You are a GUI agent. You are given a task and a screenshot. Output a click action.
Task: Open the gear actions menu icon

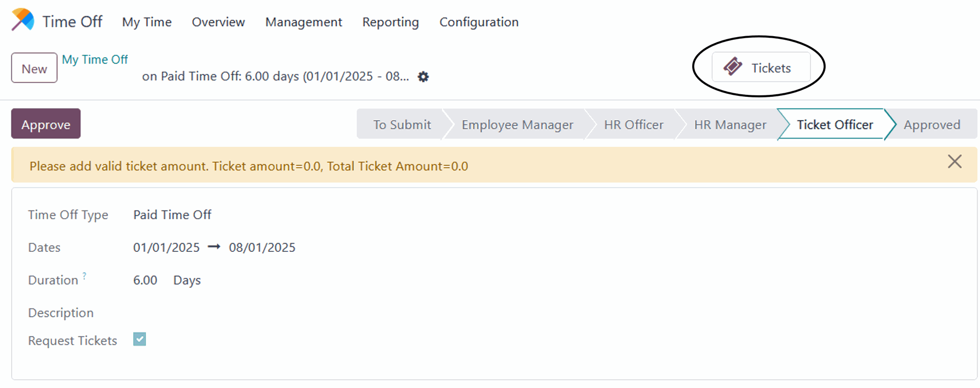[x=423, y=76]
